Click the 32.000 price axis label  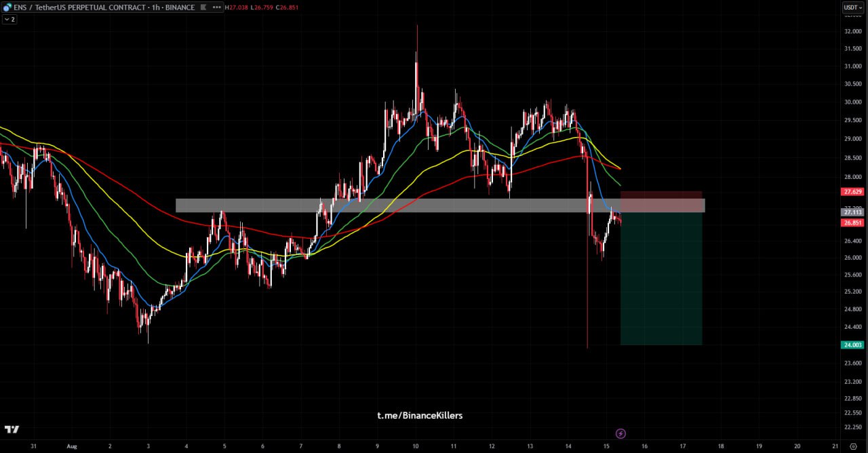point(852,32)
